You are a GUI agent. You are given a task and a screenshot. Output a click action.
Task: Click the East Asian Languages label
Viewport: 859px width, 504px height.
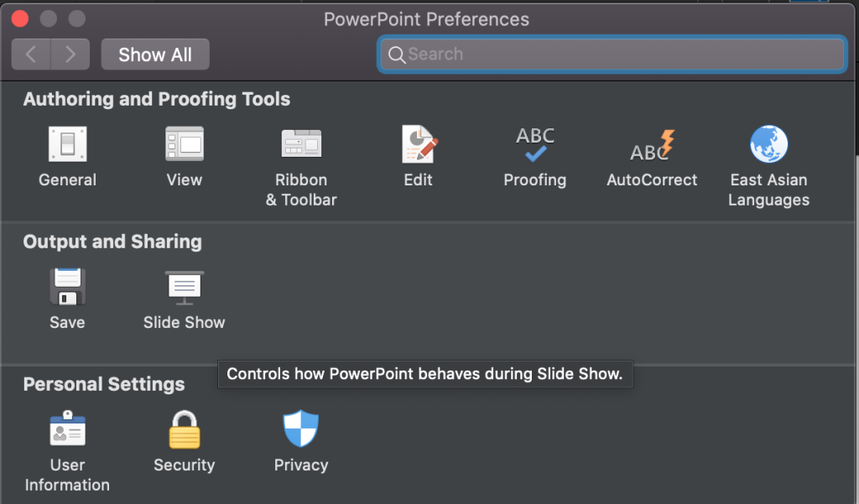(768, 190)
